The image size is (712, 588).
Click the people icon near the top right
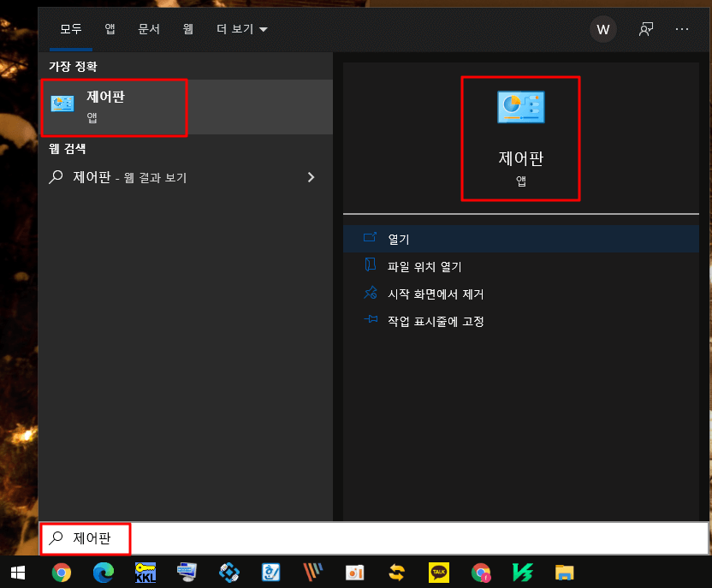tap(645, 29)
